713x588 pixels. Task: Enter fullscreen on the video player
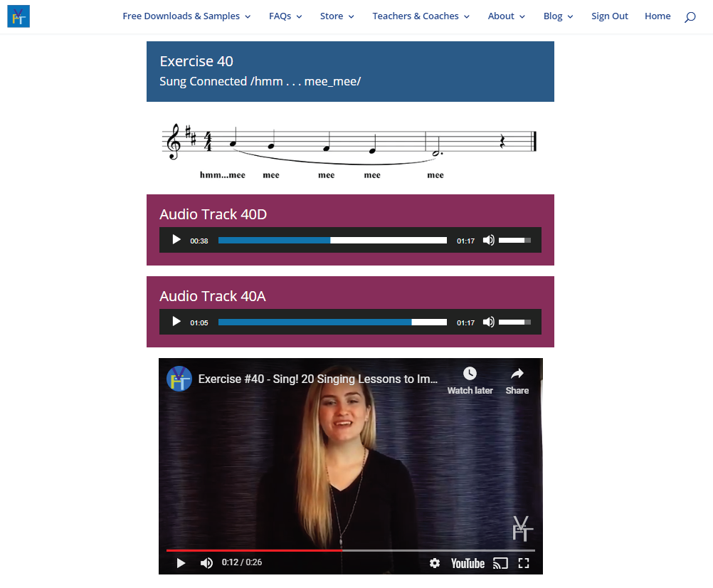click(x=524, y=563)
